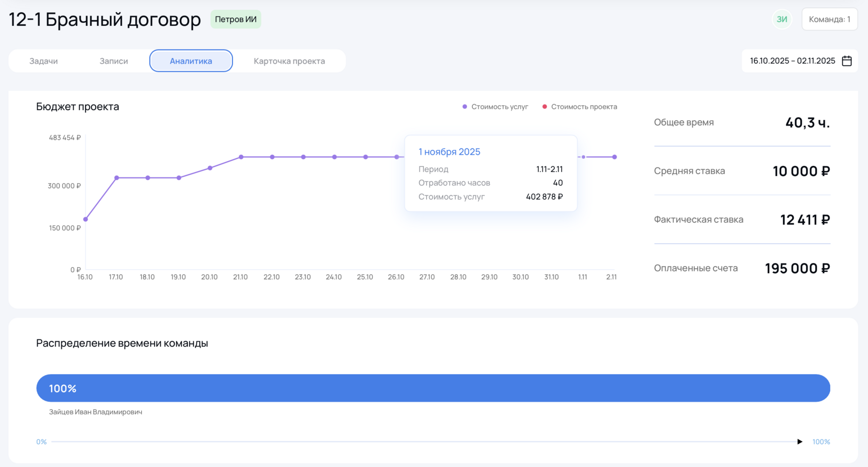Open the Команда: 1 team dropdown
The height and width of the screenshot is (467, 868).
click(829, 20)
